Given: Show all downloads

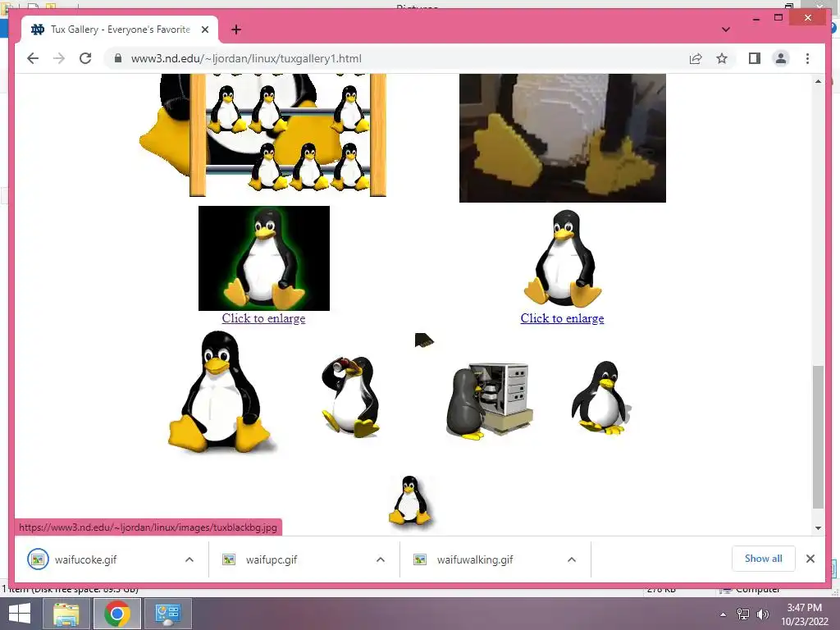Looking at the screenshot, I should click(764, 559).
